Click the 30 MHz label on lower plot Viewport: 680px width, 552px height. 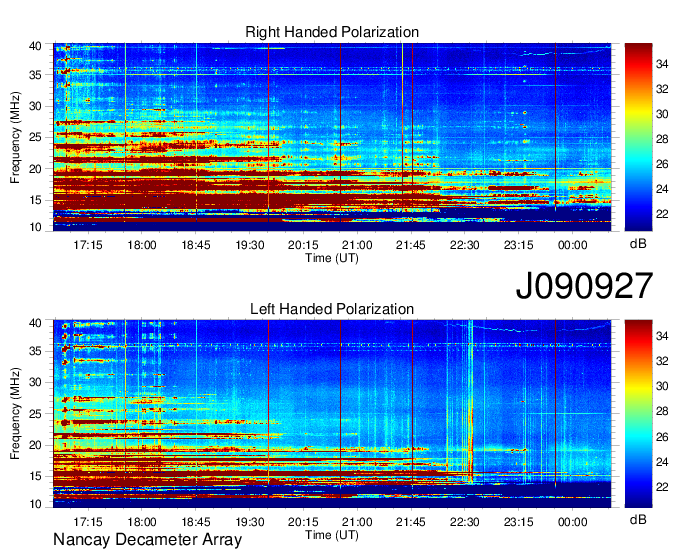click(x=35, y=382)
